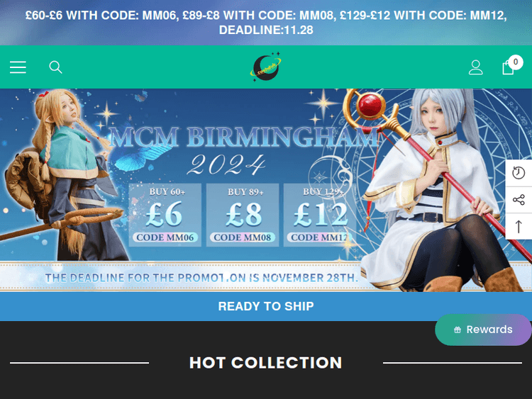Screen dimensions: 532x399
Task: Click the moon store logo
Action: click(x=266, y=67)
